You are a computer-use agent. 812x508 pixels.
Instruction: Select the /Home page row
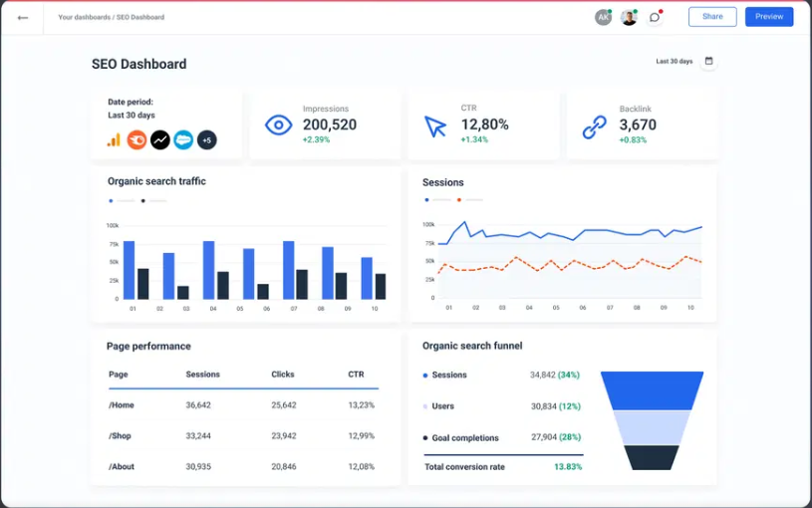[x=243, y=405]
